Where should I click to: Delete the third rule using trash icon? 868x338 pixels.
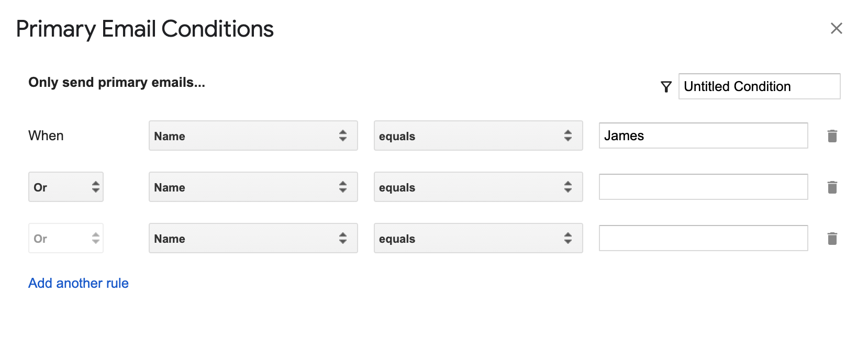832,239
